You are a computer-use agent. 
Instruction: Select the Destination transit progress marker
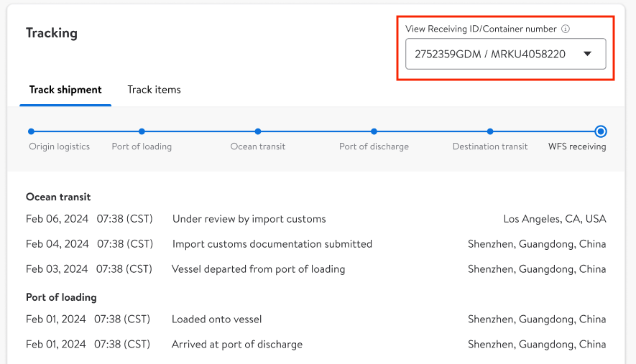[x=489, y=131]
